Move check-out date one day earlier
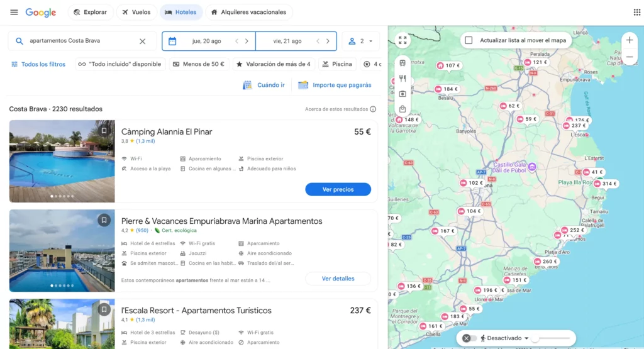This screenshot has height=349, width=644. pyautogui.click(x=318, y=41)
